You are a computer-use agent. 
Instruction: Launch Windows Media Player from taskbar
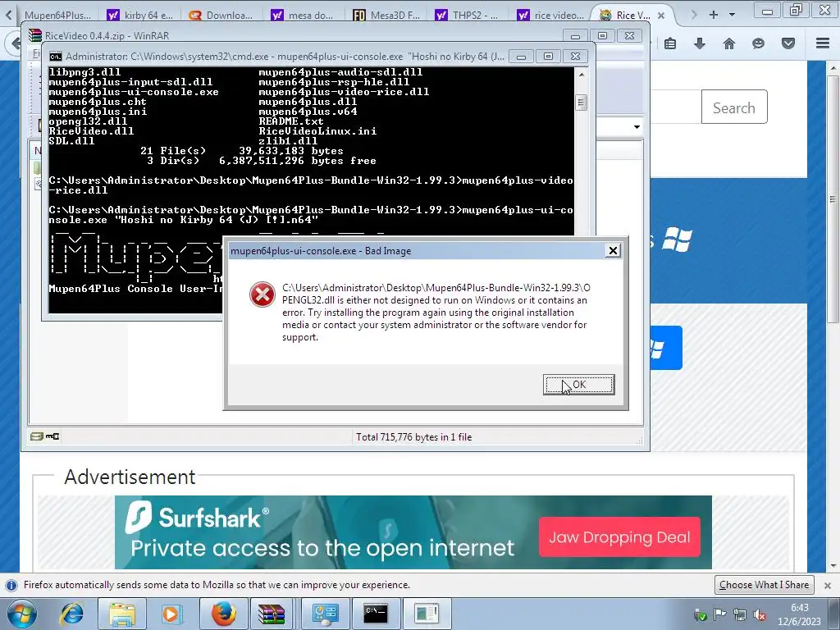pyautogui.click(x=171, y=614)
